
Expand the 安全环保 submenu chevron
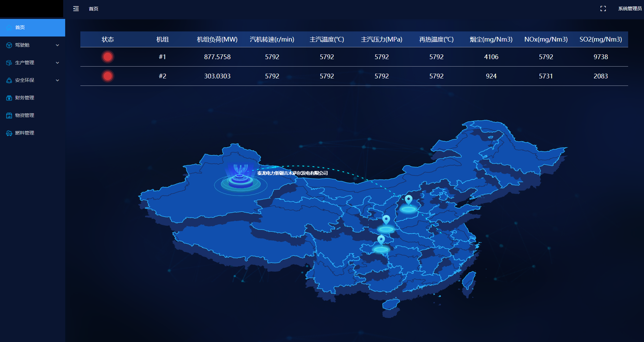tap(57, 80)
